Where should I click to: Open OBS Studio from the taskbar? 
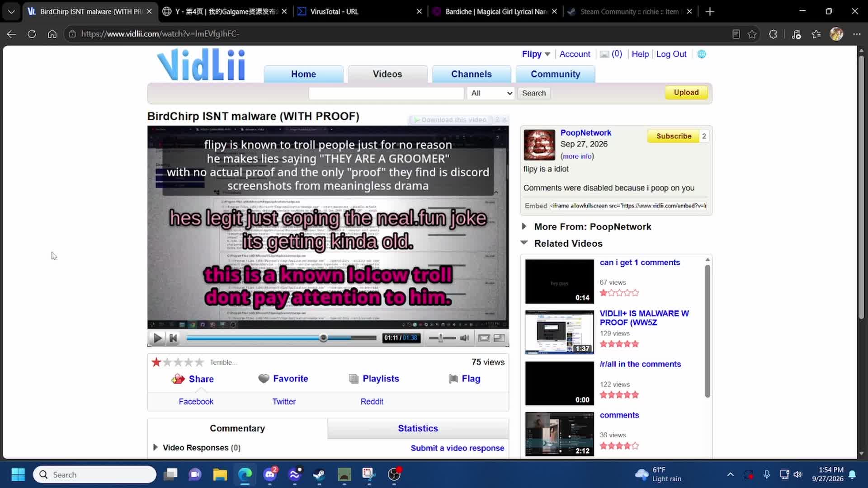[394, 474]
